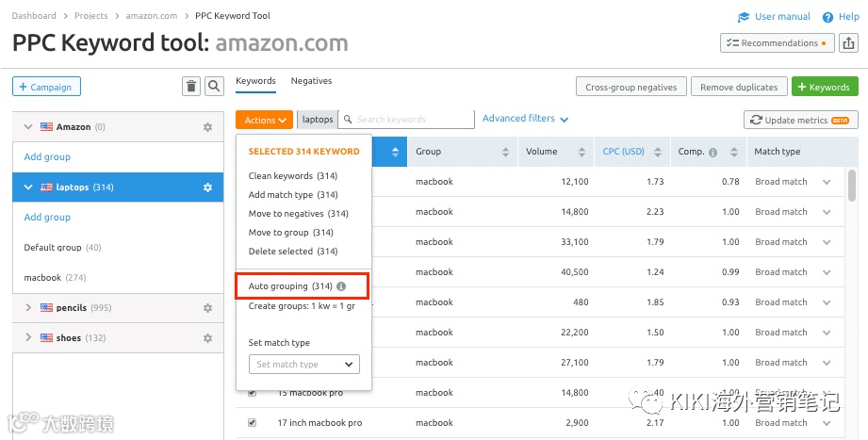Select Move to negatives menu option
The width and height of the screenshot is (868, 440).
[298, 214]
